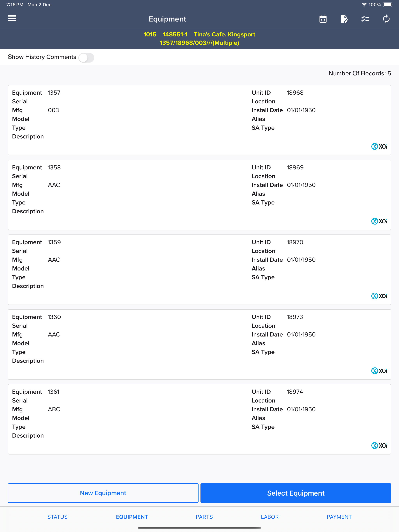
Task: Switch to the STATUS tab
Action: (x=57, y=517)
